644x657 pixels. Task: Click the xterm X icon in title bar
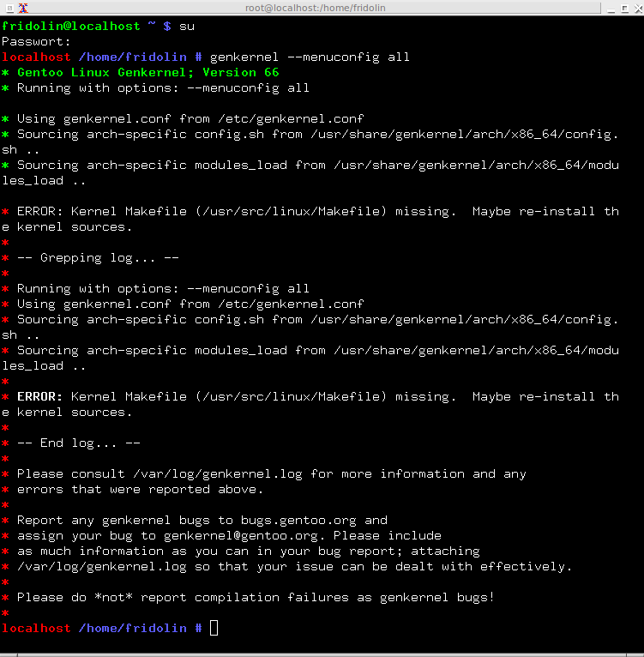(x=23, y=8)
